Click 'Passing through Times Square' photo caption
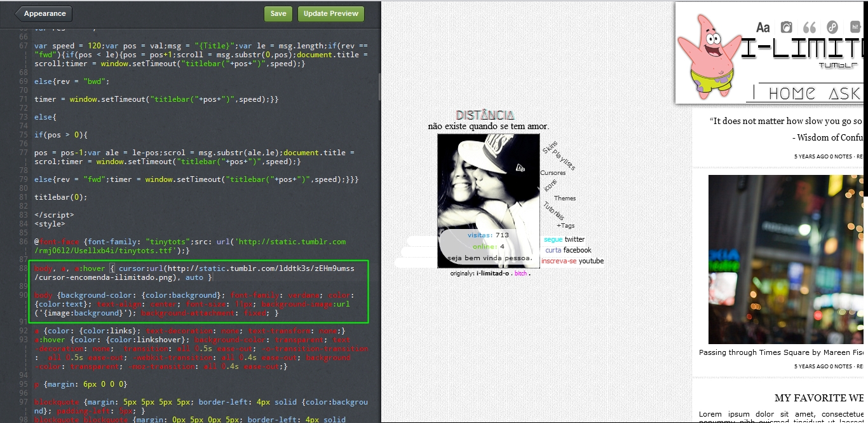The image size is (868, 423). point(781,352)
